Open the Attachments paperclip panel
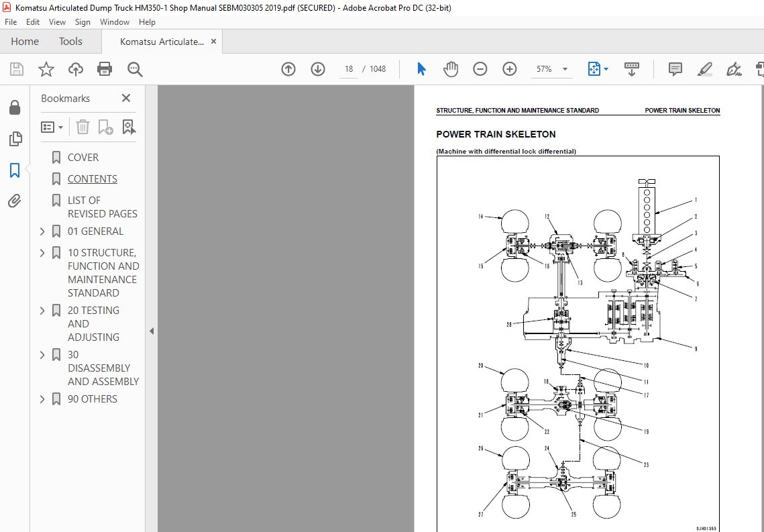The image size is (764, 532). tap(15, 201)
